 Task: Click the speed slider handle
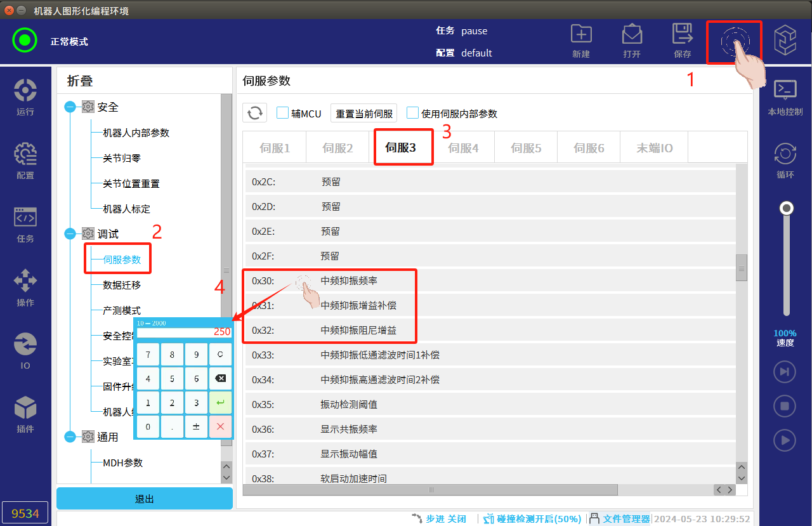[x=787, y=208]
